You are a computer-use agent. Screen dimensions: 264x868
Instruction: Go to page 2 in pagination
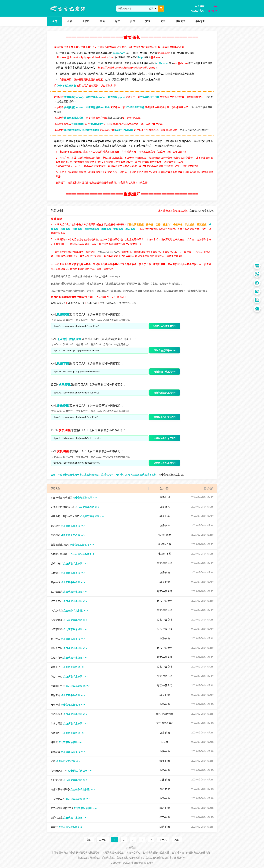point(124,839)
